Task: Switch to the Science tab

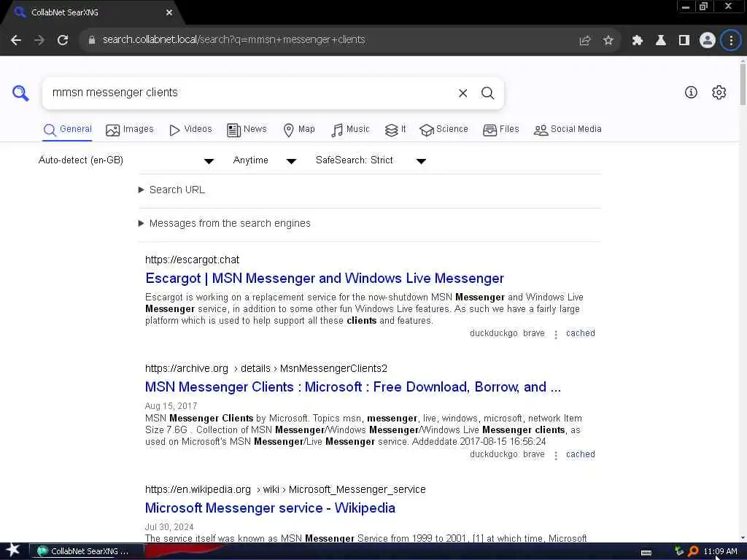Action: (x=444, y=130)
